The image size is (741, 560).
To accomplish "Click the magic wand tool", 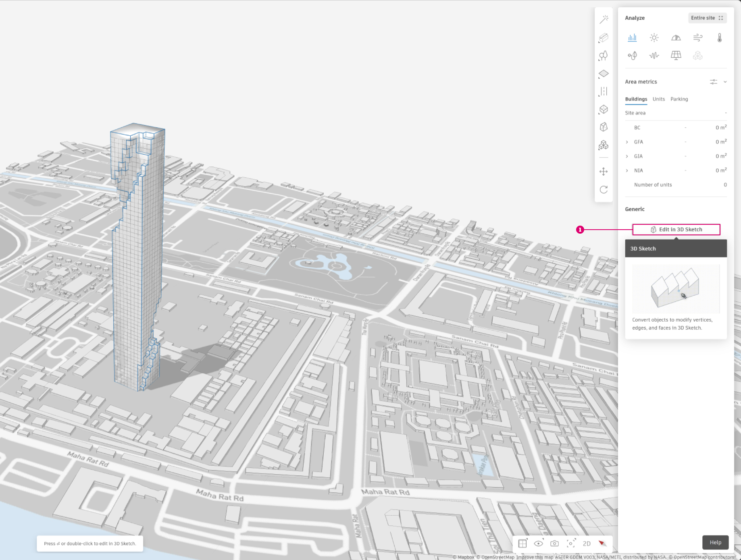I will [x=604, y=19].
